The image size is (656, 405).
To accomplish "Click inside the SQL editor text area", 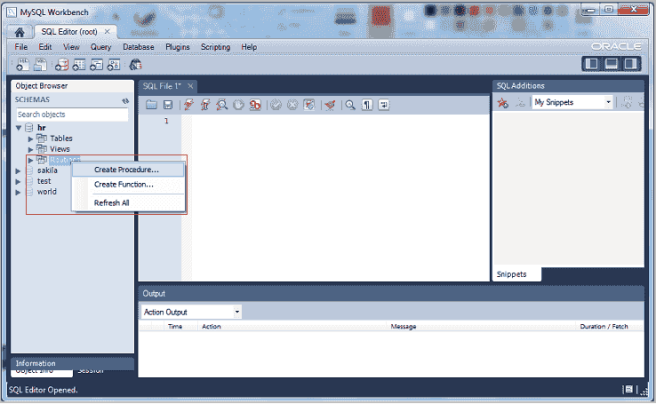I will (x=340, y=197).
